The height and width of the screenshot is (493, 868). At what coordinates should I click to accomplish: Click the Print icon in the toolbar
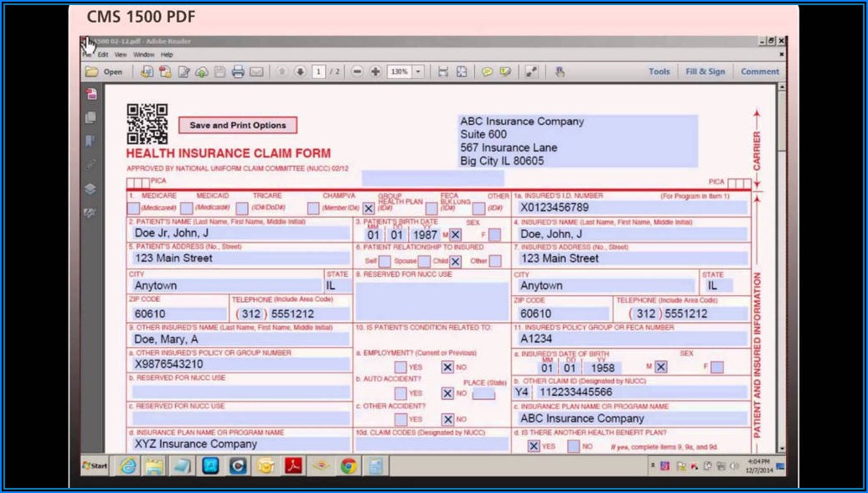point(238,72)
